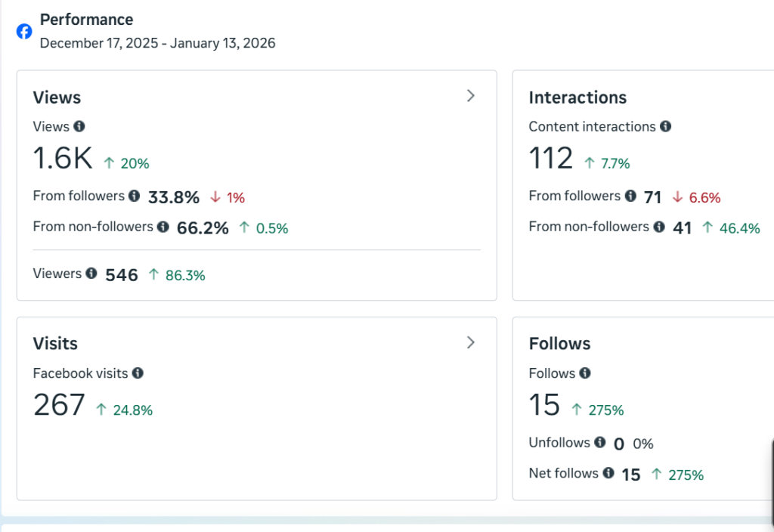
Task: Click the info icon beside Net follows
Action: (x=608, y=473)
